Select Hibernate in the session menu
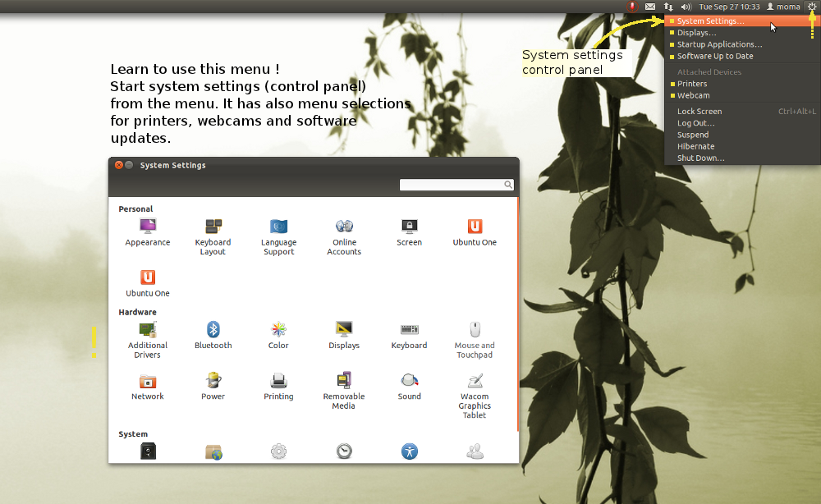 click(742, 147)
